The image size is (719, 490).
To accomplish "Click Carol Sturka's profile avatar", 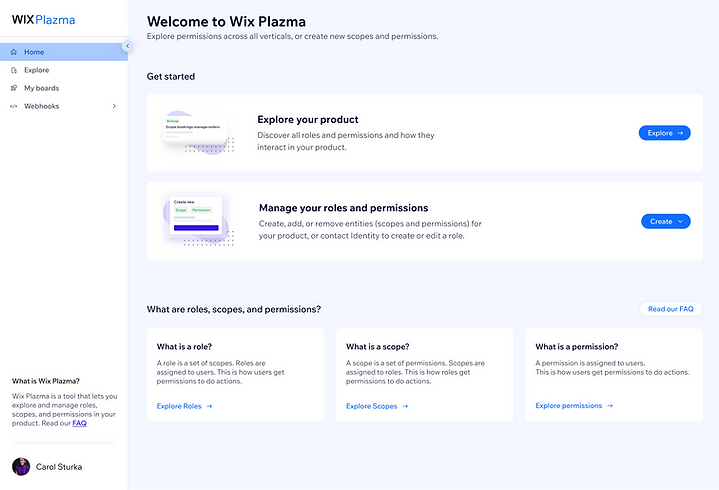I will pyautogui.click(x=21, y=467).
